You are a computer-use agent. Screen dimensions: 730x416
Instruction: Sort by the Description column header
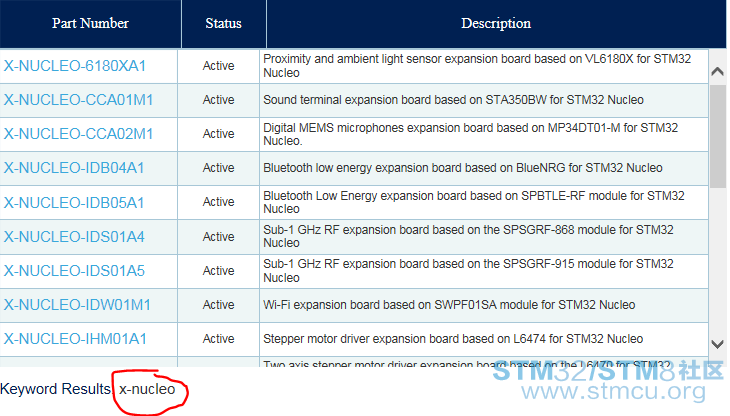click(x=496, y=24)
